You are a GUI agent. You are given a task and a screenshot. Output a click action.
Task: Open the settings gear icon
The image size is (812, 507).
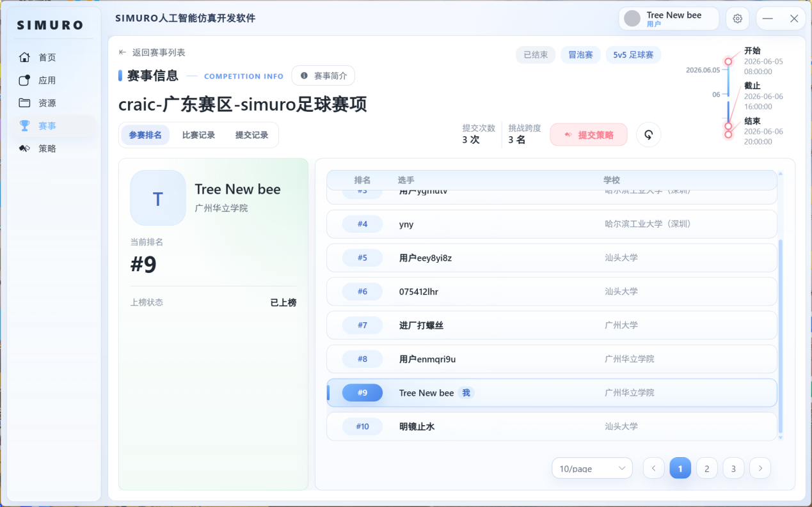tap(737, 19)
